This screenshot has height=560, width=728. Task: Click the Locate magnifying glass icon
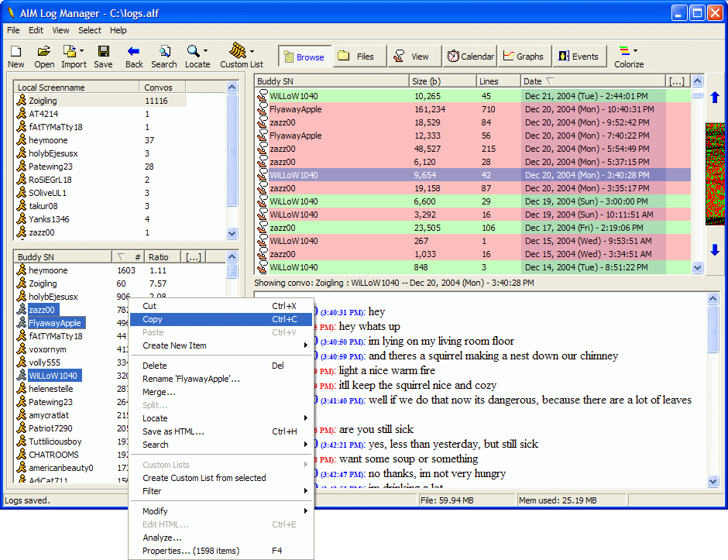point(194,50)
